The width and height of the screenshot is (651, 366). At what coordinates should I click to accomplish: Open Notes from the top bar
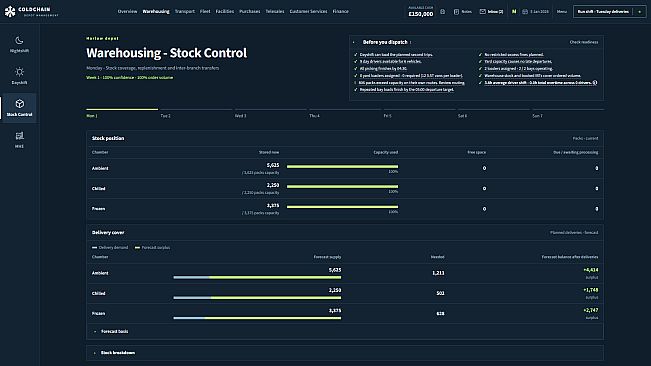463,12
